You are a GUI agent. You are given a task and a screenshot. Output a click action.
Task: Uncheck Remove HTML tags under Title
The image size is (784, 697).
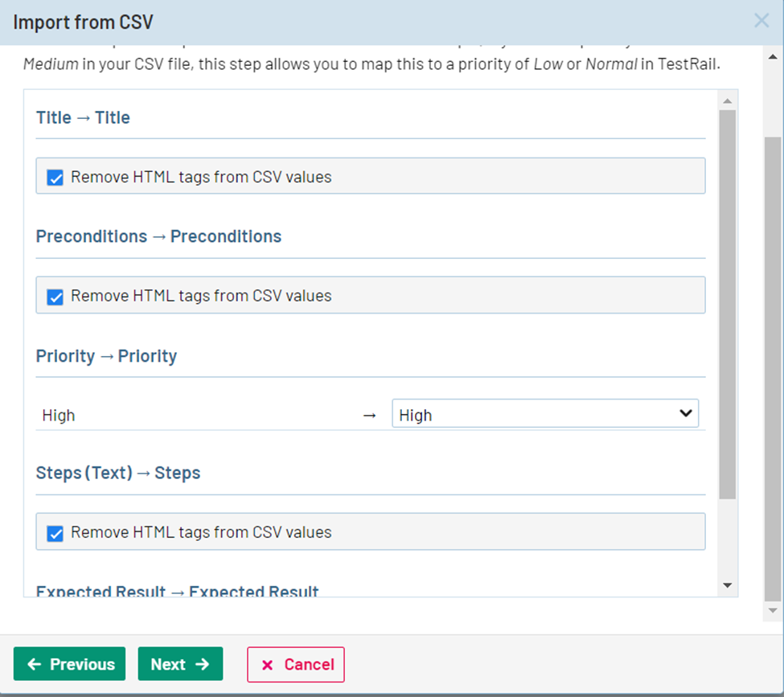55,178
